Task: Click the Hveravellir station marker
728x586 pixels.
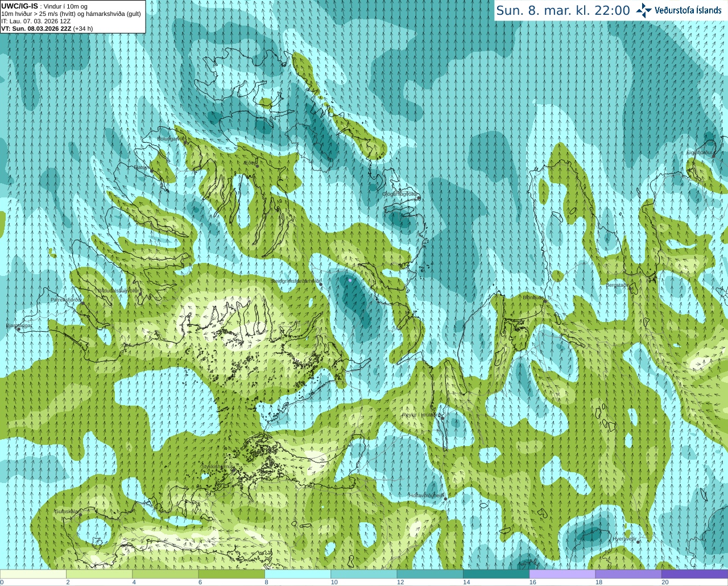Action: click(x=638, y=542)
